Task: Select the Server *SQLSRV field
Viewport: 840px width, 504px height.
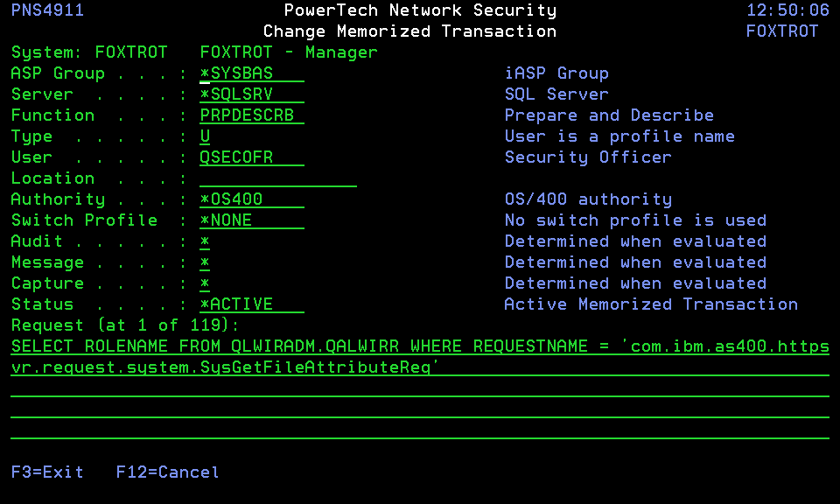Action: coord(251,94)
